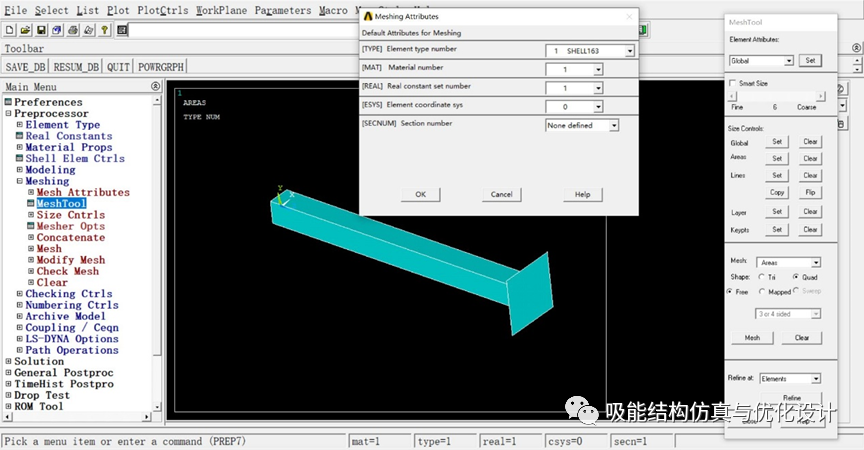
Task: Click Smart Size slider left arrow
Action: pyautogui.click(x=732, y=96)
